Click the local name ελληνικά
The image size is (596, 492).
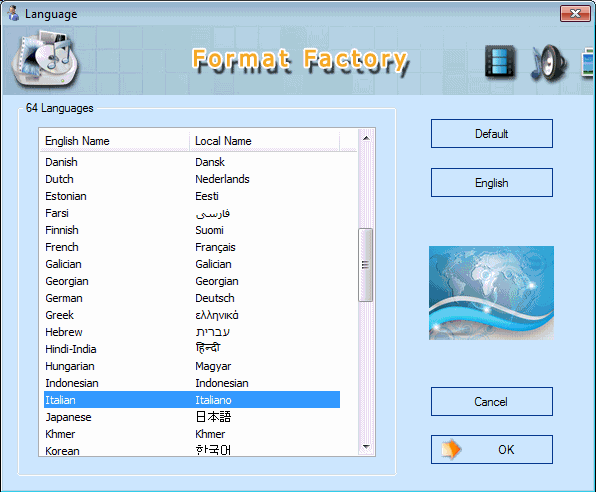(217, 315)
